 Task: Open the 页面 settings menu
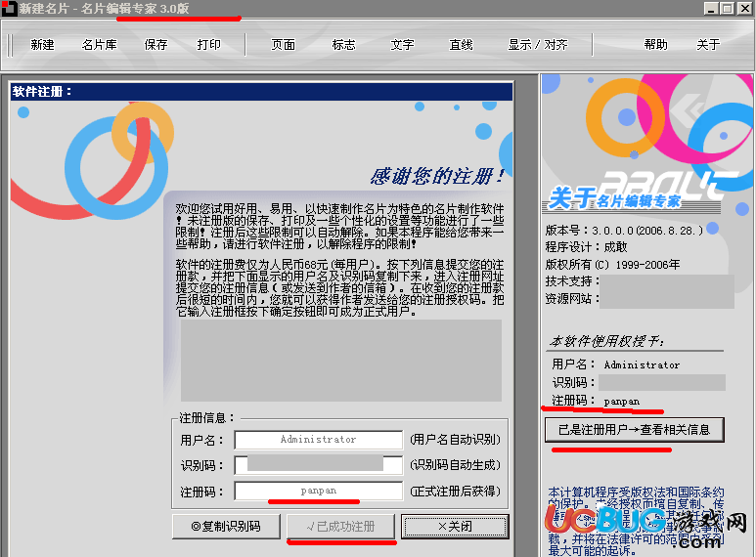click(283, 45)
